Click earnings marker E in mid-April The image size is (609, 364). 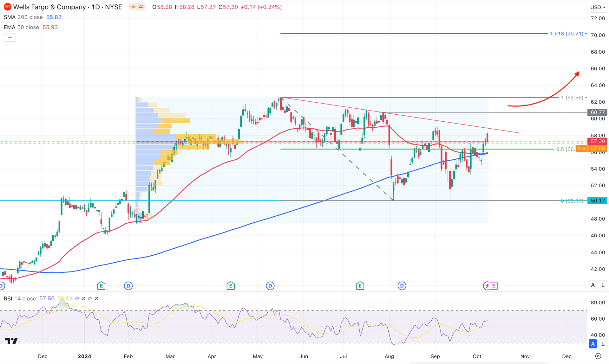(231, 286)
